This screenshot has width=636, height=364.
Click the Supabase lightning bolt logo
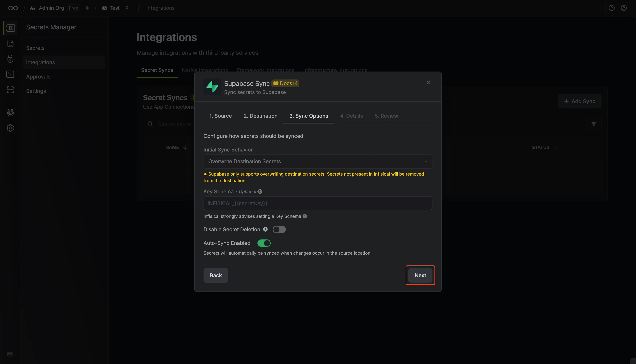(212, 87)
